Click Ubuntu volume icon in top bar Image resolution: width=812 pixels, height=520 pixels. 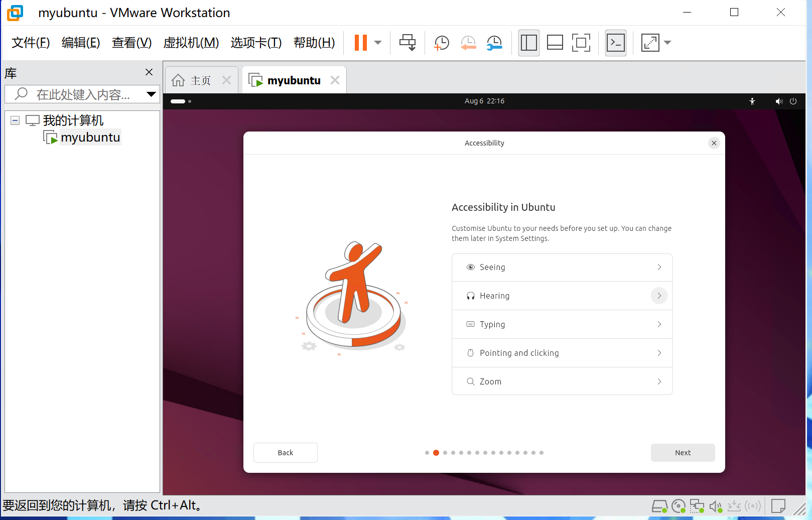pyautogui.click(x=779, y=101)
